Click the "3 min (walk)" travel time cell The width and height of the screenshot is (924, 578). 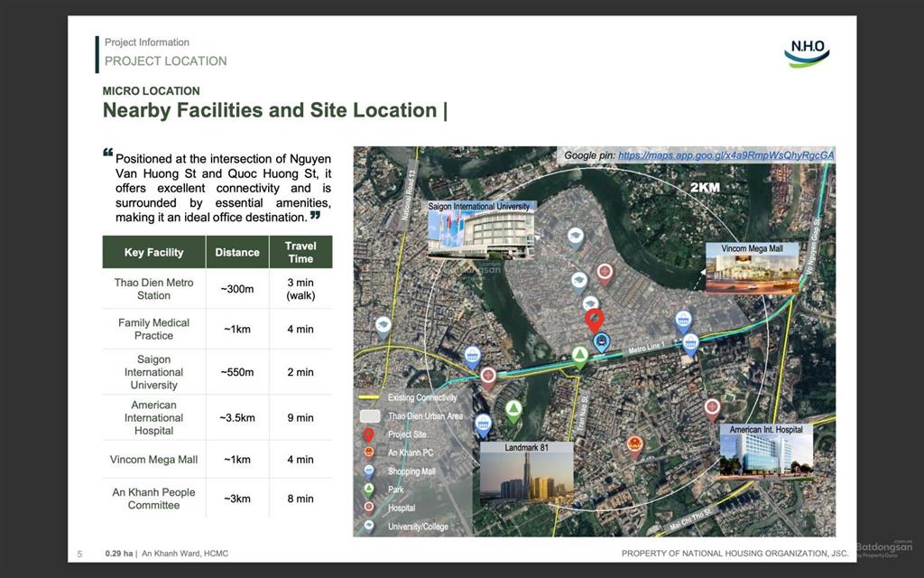click(x=300, y=289)
